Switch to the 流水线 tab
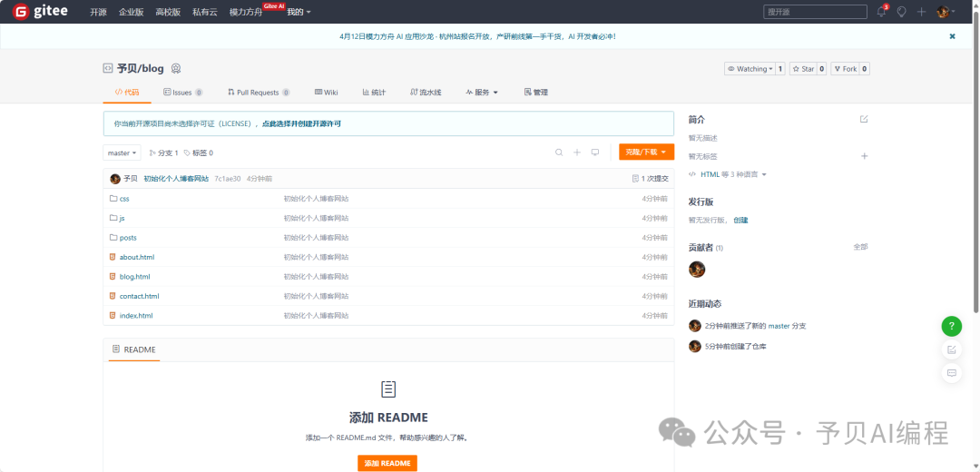 (x=426, y=93)
